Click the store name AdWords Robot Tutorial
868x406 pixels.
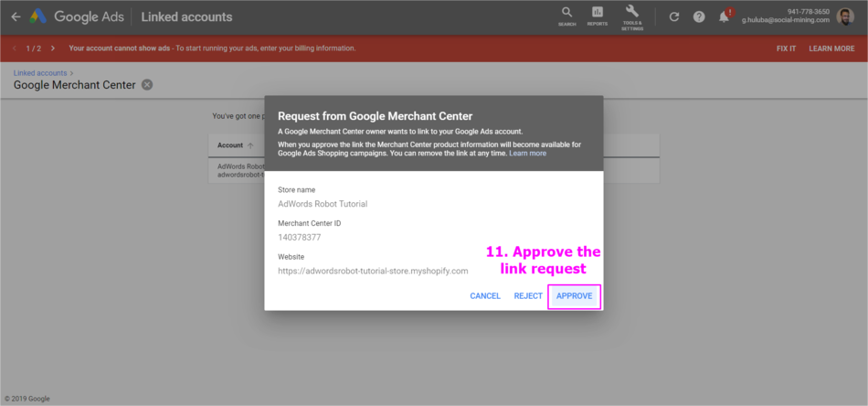(x=323, y=204)
